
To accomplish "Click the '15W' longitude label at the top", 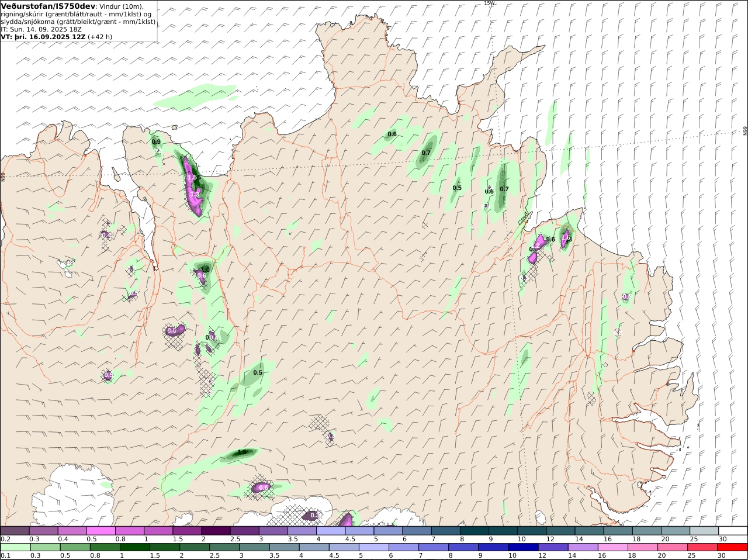I will tap(489, 3).
